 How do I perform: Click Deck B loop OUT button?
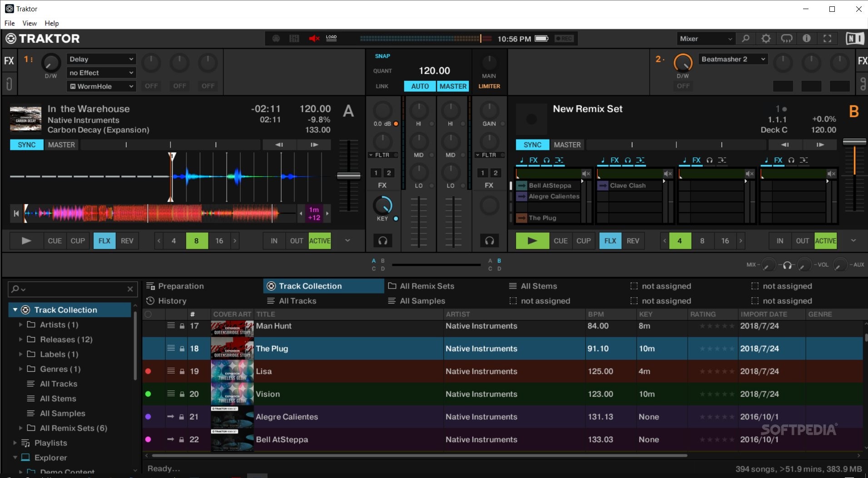click(x=803, y=241)
